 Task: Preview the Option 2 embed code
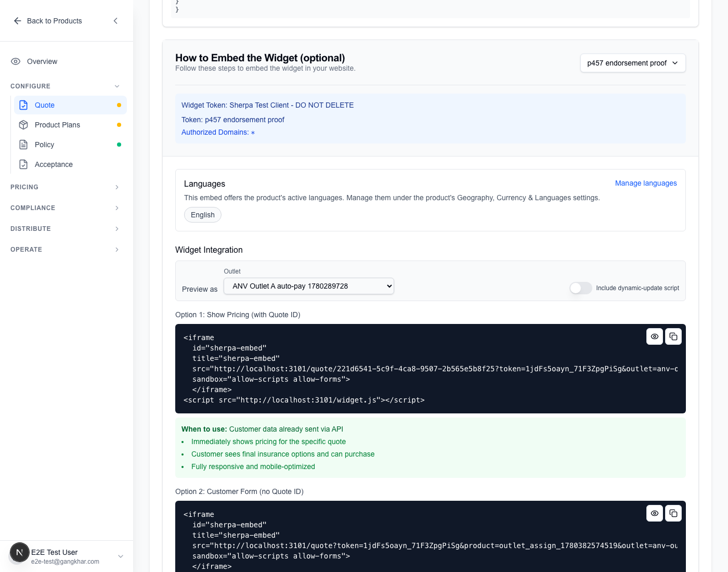pos(655,513)
